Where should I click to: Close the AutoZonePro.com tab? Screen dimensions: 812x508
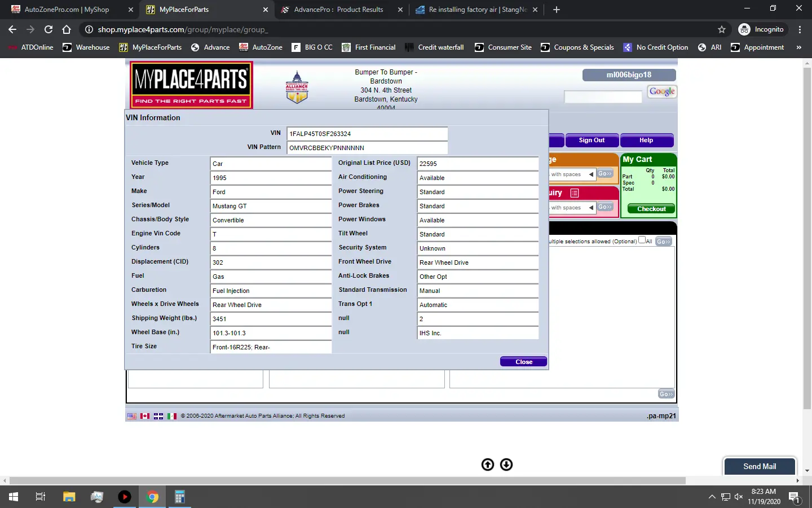pos(131,10)
